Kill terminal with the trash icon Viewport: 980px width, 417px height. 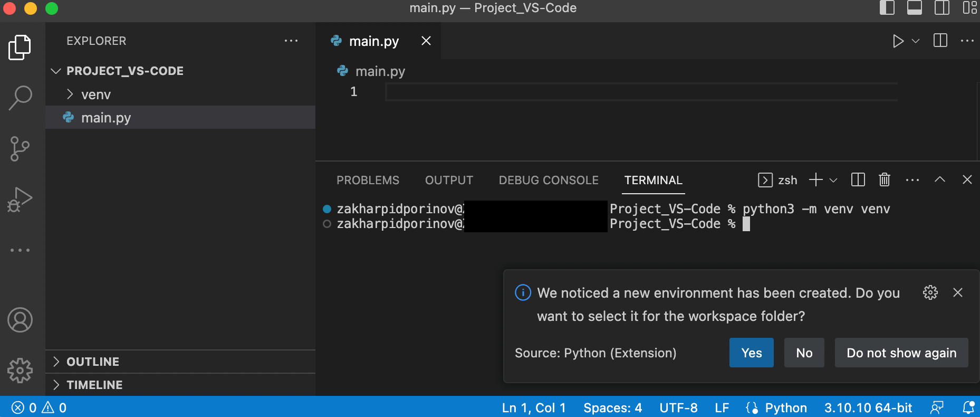coord(885,180)
